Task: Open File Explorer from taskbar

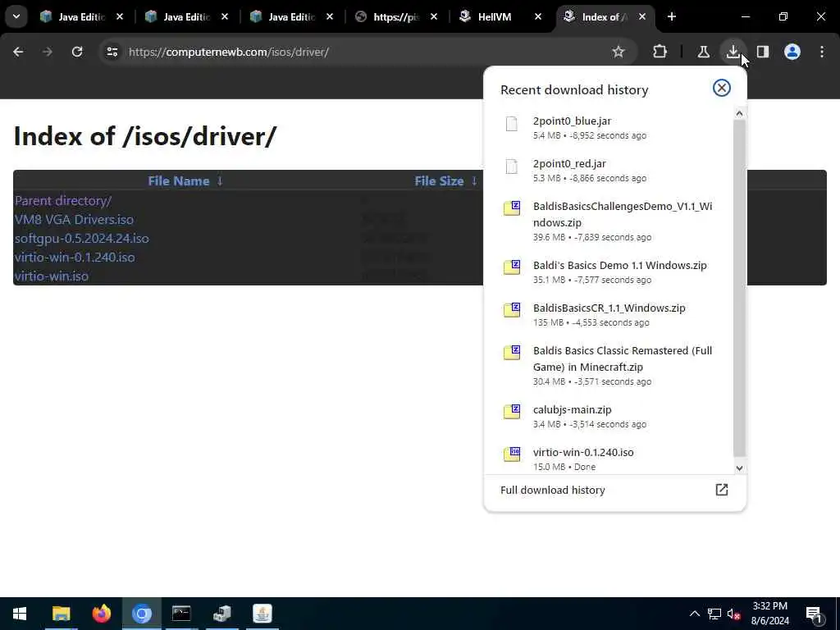Action: click(61, 614)
